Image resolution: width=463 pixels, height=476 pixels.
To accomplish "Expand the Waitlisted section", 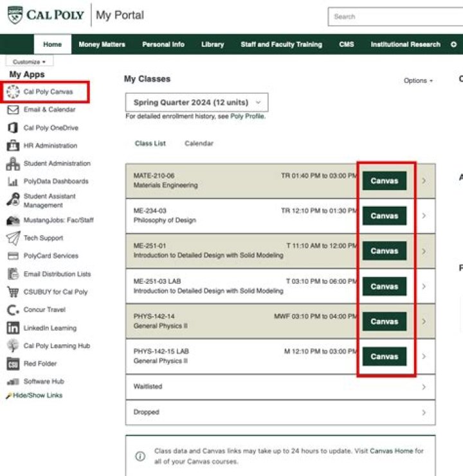I will pyautogui.click(x=280, y=387).
